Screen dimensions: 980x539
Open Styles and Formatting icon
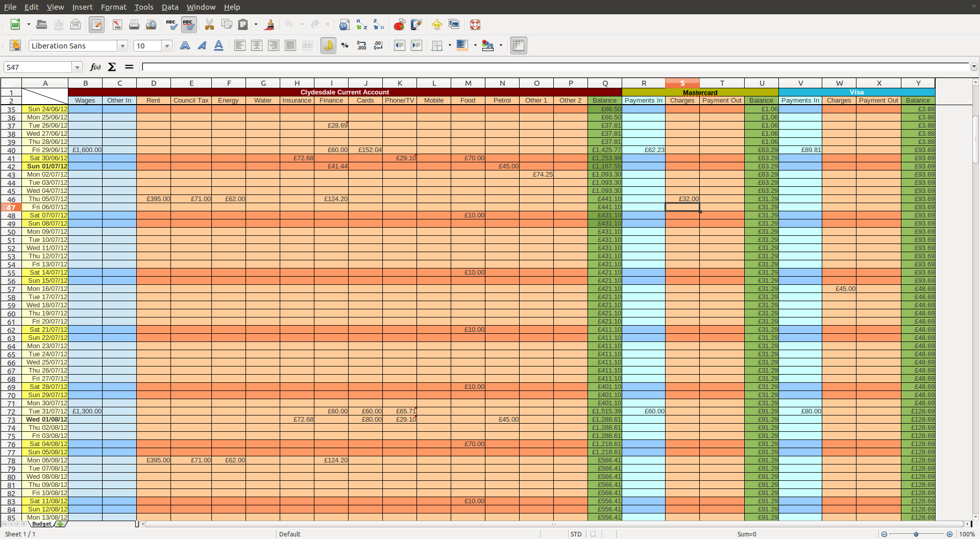click(15, 45)
